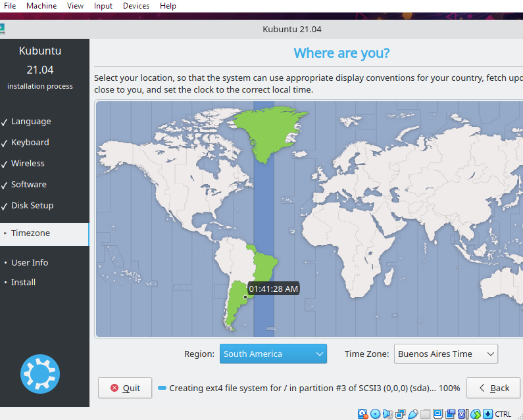Image resolution: width=523 pixels, height=420 pixels.
Task: Click the mouse integration status icon
Action: coord(475,414)
